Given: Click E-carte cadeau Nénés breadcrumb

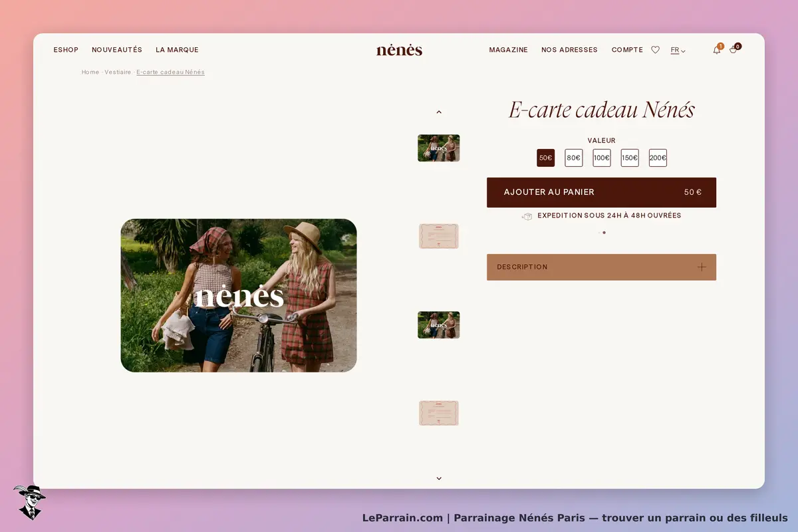Looking at the screenshot, I should pyautogui.click(x=170, y=72).
